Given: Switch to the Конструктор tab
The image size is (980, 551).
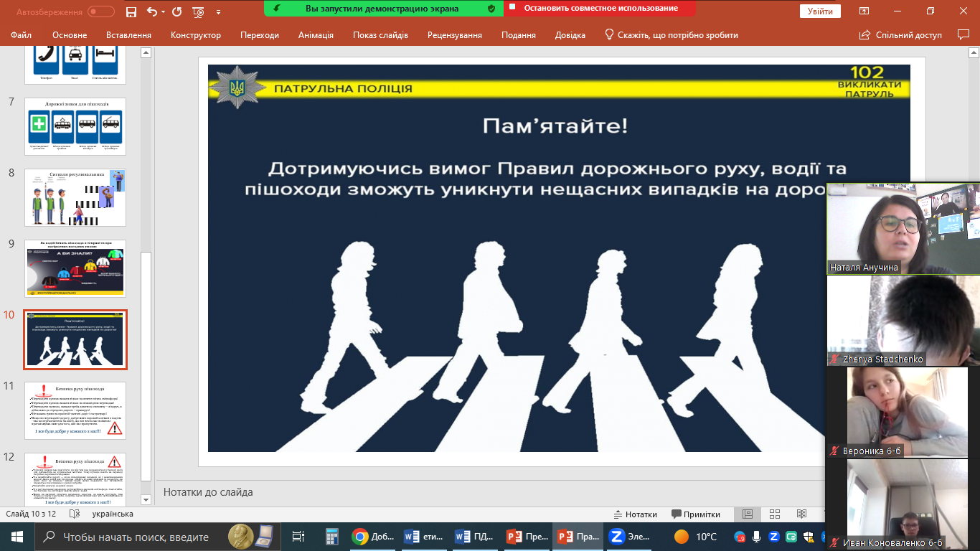Looking at the screenshot, I should [196, 34].
